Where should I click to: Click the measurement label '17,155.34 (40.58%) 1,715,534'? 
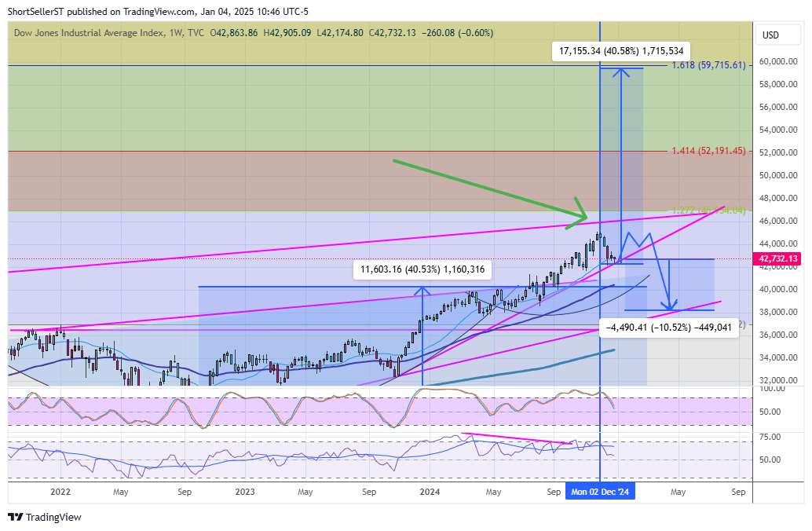coord(621,51)
